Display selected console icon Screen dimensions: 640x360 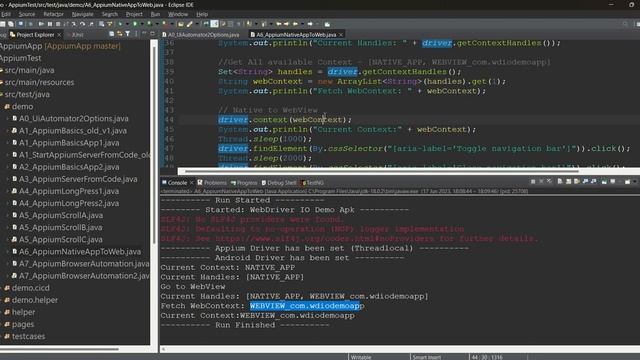coord(613,182)
